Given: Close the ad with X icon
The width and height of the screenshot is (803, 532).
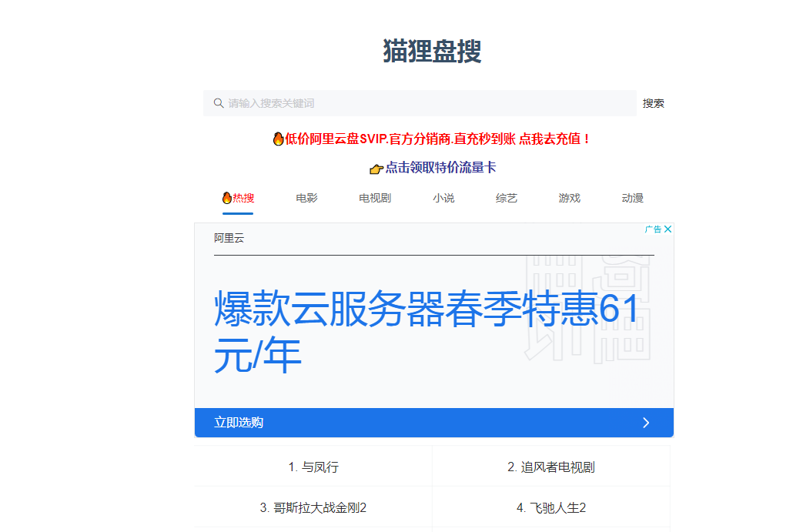Looking at the screenshot, I should 667,229.
